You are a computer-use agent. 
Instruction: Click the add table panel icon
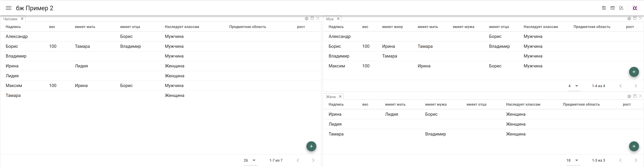pos(612,8)
